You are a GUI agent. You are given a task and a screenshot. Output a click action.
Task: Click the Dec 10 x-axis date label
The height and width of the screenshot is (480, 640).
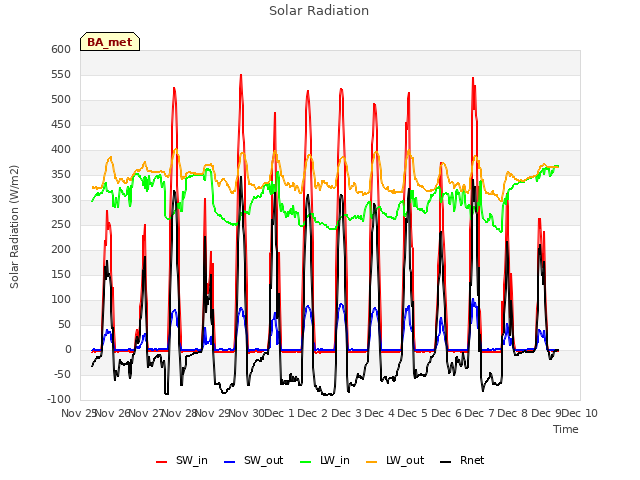coord(580,413)
